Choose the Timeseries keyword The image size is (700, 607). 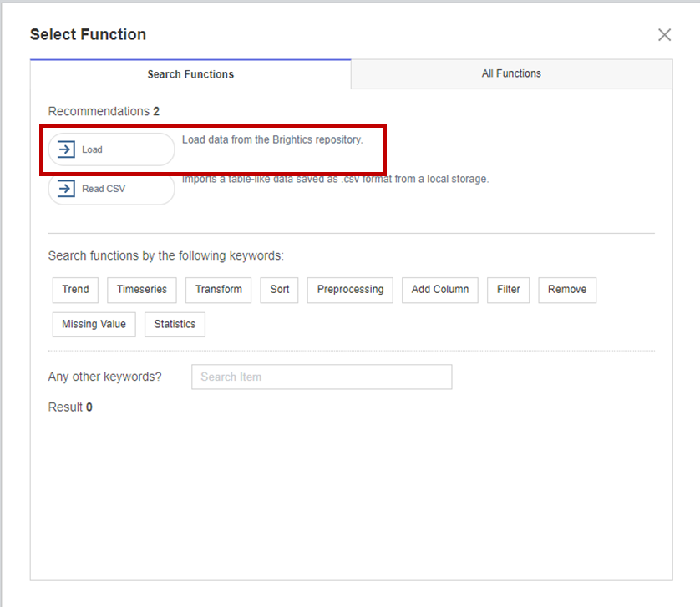point(141,290)
